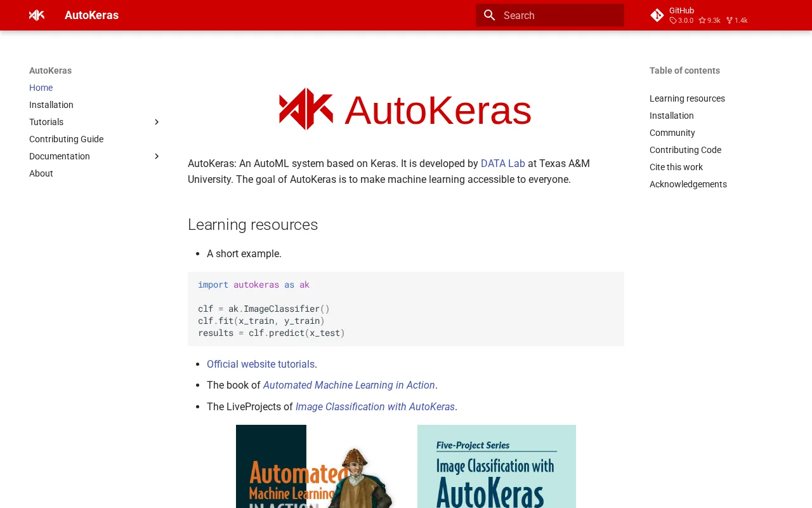Image resolution: width=812 pixels, height=508 pixels.
Task: Open Image Classification with AutoKeras link
Action: 375,406
